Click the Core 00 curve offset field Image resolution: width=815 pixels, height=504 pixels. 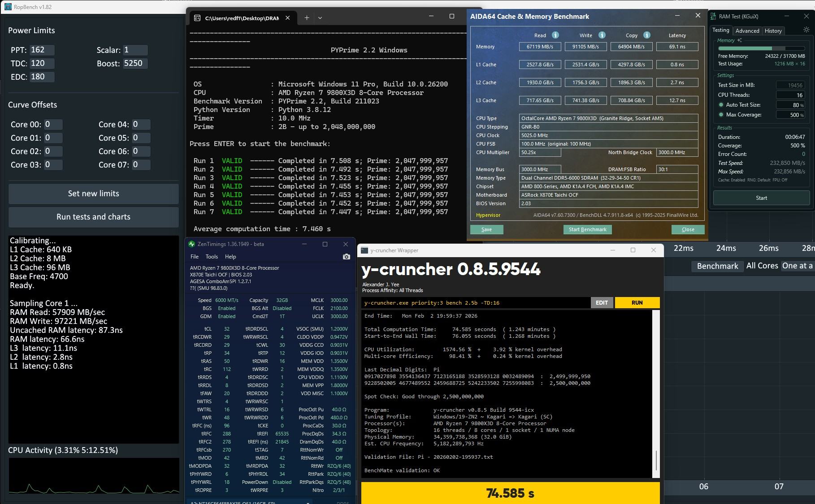point(53,125)
